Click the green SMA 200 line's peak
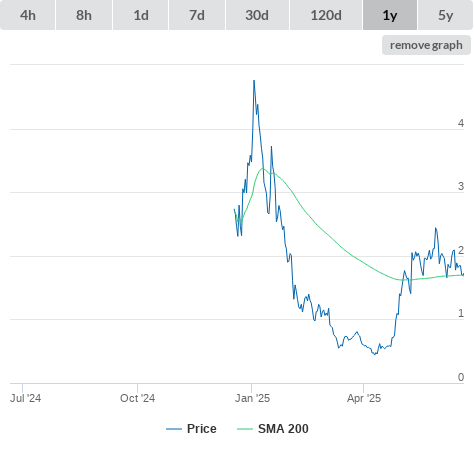Viewport: 474px width, 455px height. [263, 169]
